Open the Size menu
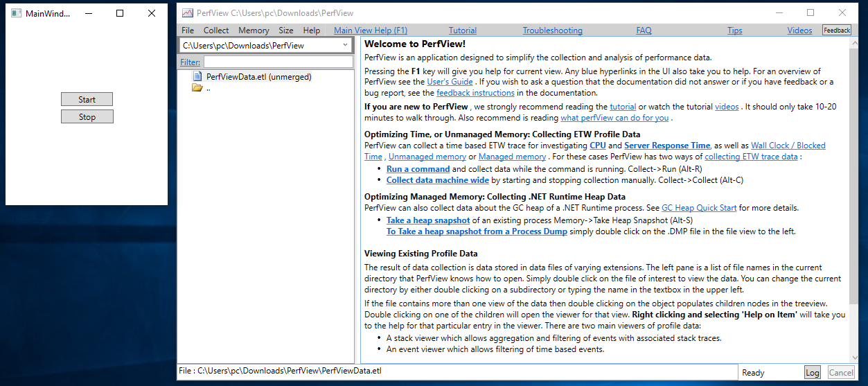This screenshot has width=868, height=386. pyautogui.click(x=286, y=30)
